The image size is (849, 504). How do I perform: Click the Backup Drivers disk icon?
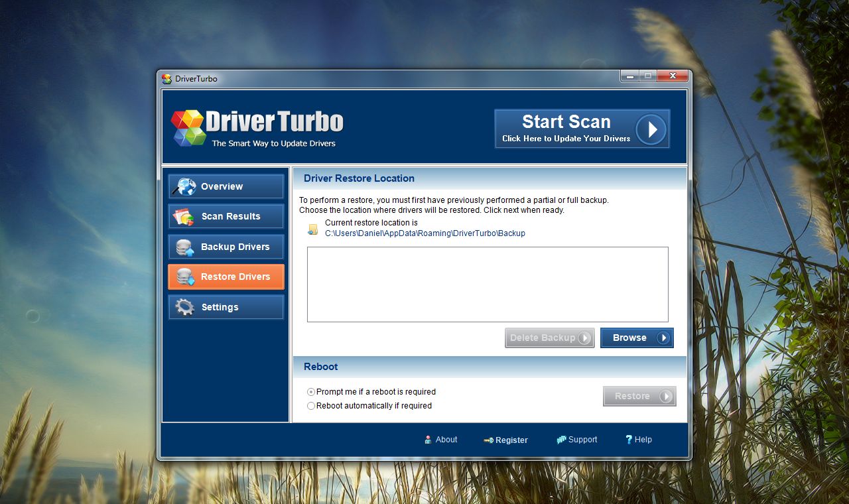pos(185,247)
